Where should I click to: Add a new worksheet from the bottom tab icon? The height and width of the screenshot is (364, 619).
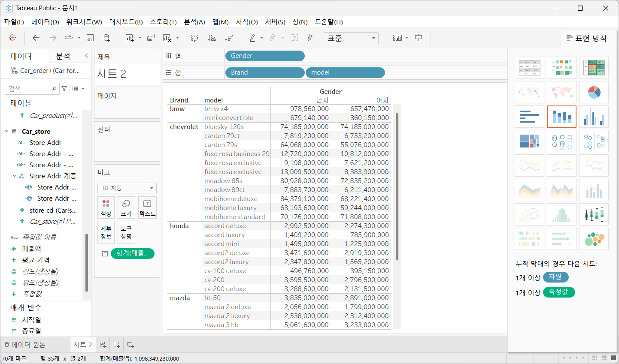(x=103, y=344)
